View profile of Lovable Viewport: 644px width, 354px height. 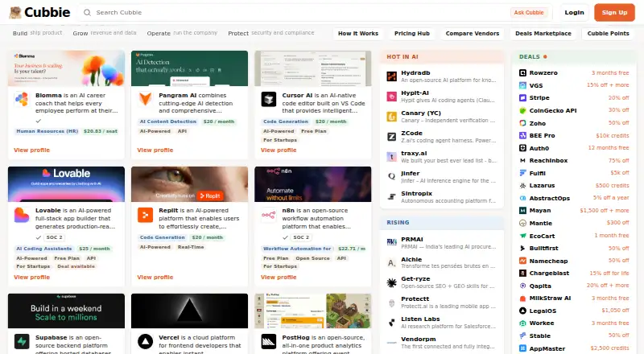click(x=31, y=278)
